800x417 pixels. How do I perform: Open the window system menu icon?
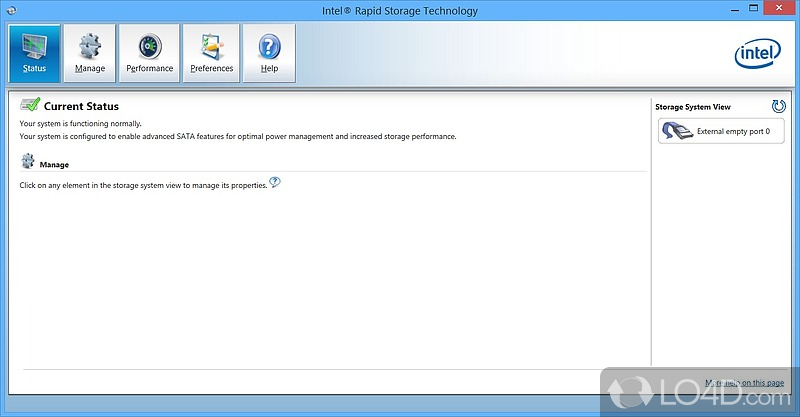(11, 10)
